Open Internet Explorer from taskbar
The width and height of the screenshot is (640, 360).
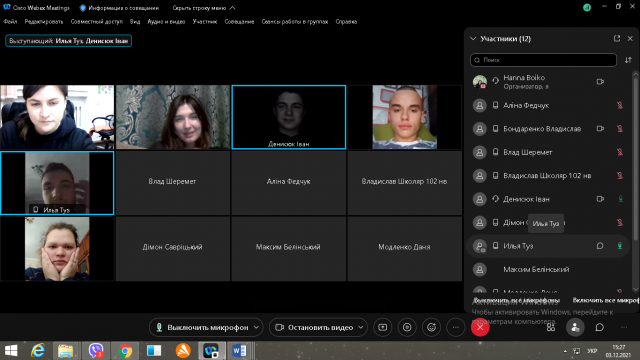38,351
